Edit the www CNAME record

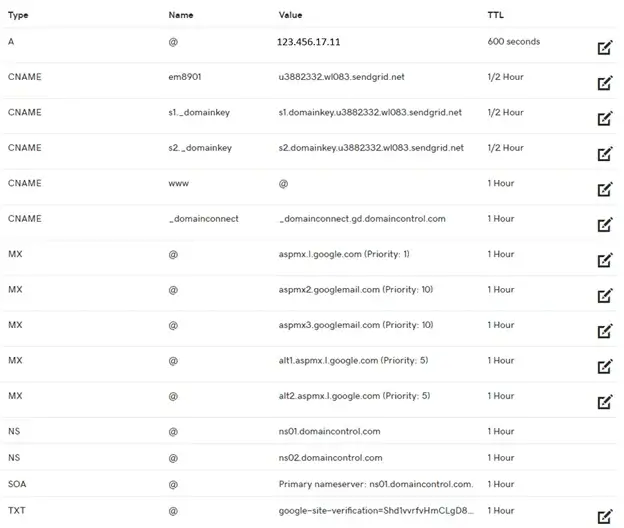pyautogui.click(x=605, y=189)
